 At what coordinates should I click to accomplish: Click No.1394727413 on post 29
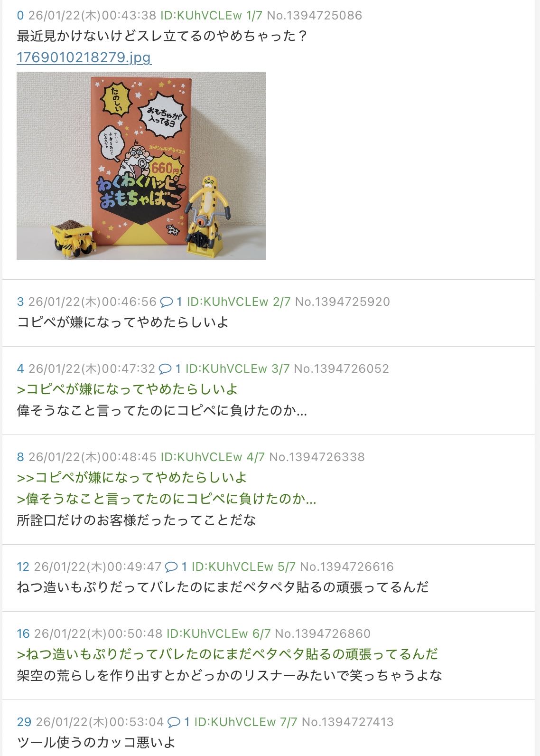tap(348, 722)
